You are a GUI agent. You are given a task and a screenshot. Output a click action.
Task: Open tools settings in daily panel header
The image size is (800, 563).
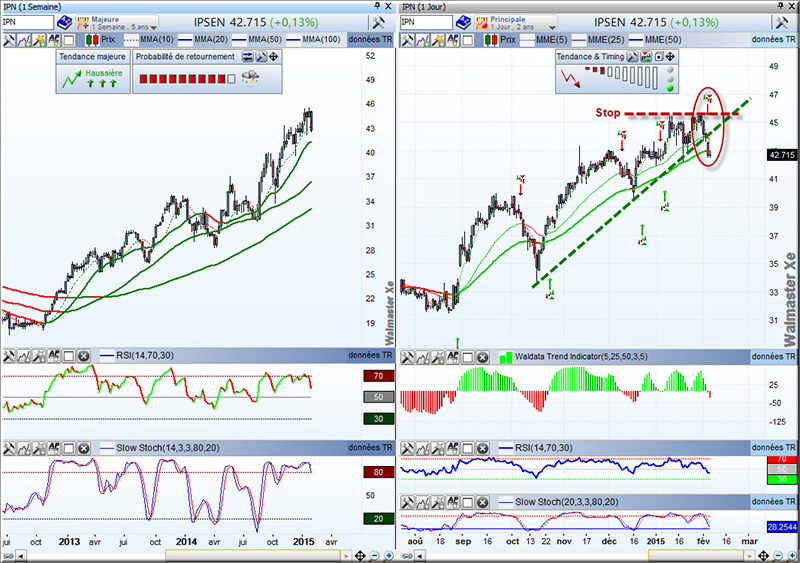click(x=782, y=22)
